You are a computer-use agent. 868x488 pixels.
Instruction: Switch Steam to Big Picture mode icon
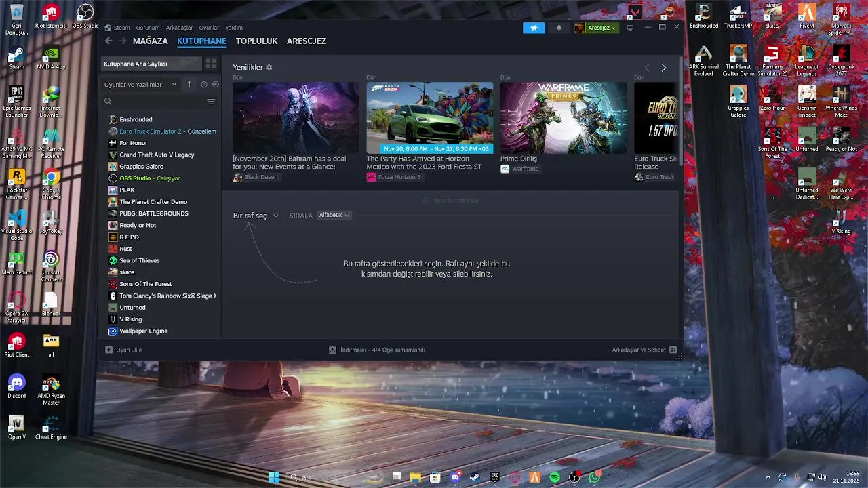(630, 28)
